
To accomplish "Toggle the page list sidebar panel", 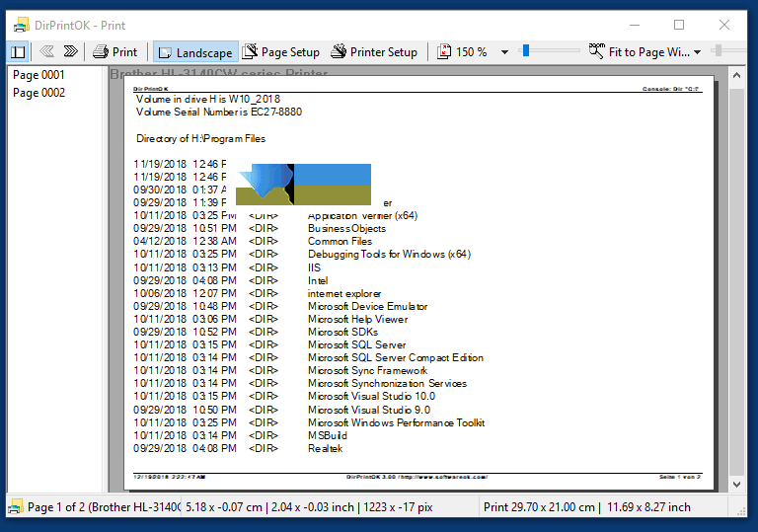I will click(x=18, y=51).
